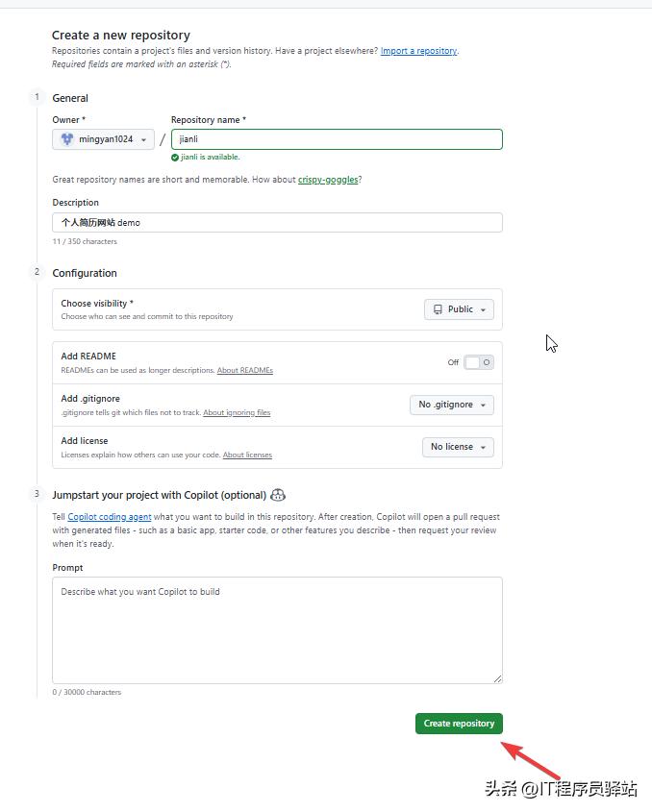Click the step 2 Configuration number marker
This screenshot has width=652, height=812.
37,272
